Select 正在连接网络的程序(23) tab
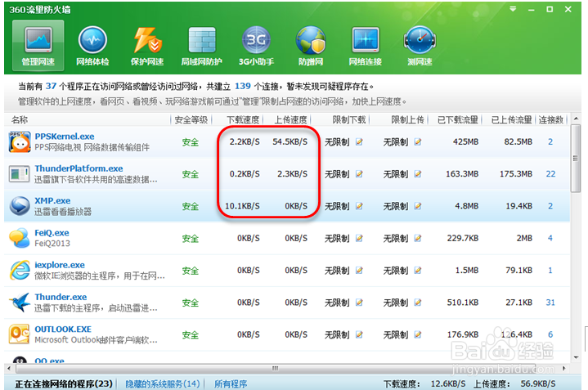Screen dimensions: 588x390 [x=64, y=384]
